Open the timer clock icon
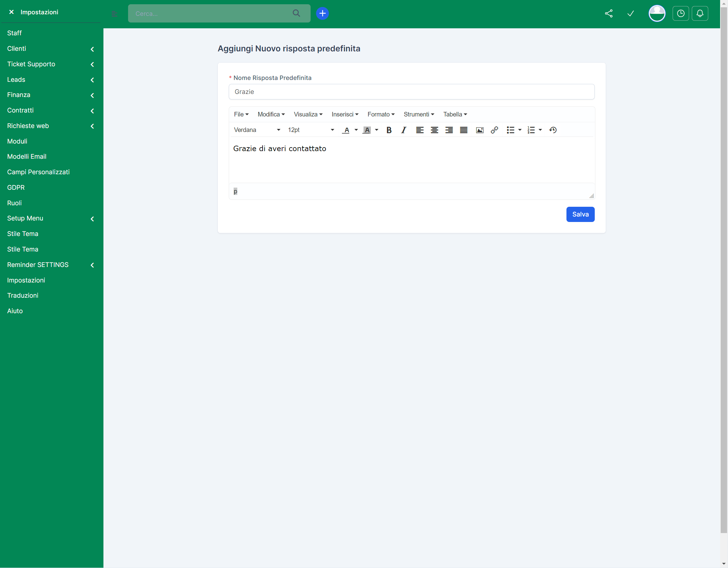The image size is (728, 568). click(x=680, y=13)
